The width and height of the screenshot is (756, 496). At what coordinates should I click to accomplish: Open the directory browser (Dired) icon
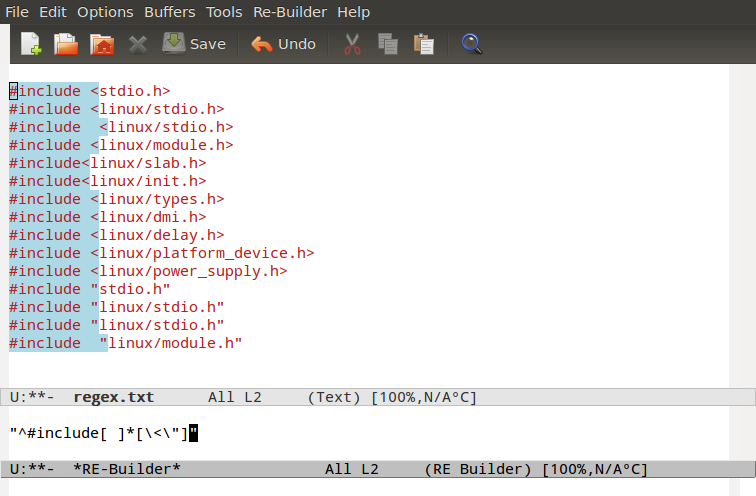pos(101,44)
